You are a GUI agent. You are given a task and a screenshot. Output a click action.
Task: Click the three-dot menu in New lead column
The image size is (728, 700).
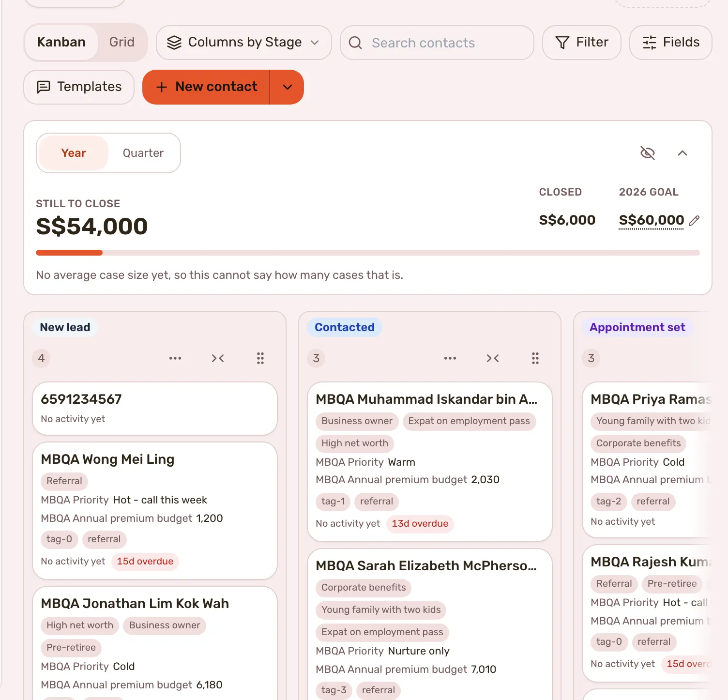[175, 358]
